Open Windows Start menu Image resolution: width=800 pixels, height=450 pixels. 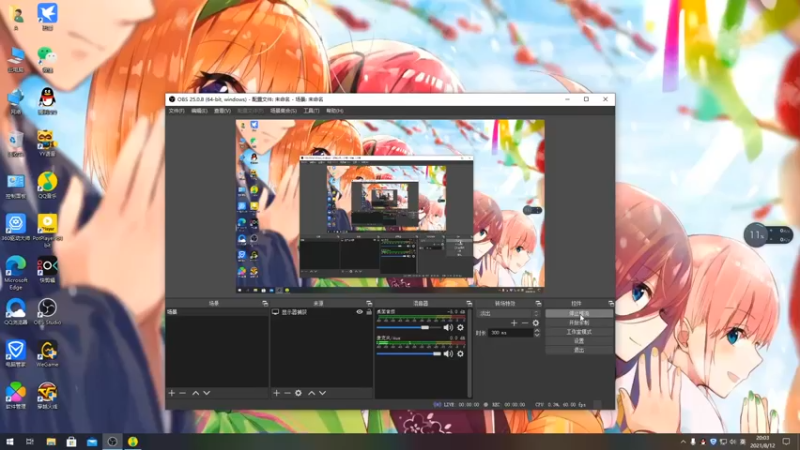[10, 441]
